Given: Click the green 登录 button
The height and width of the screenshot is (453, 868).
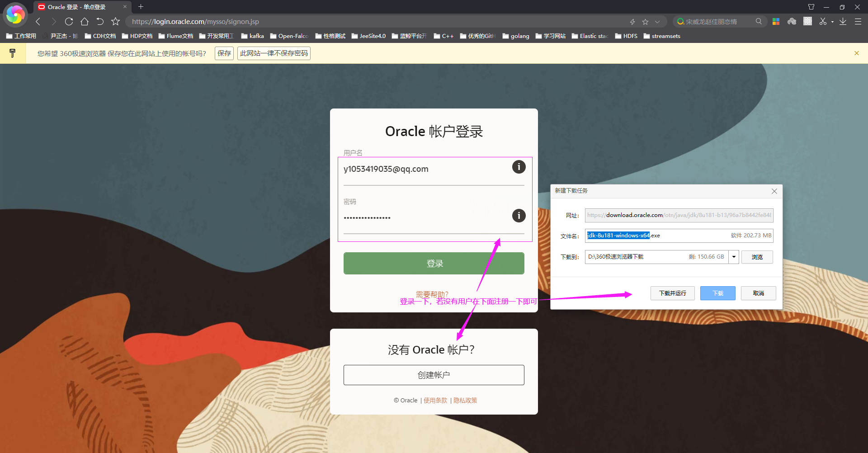Looking at the screenshot, I should (x=434, y=264).
